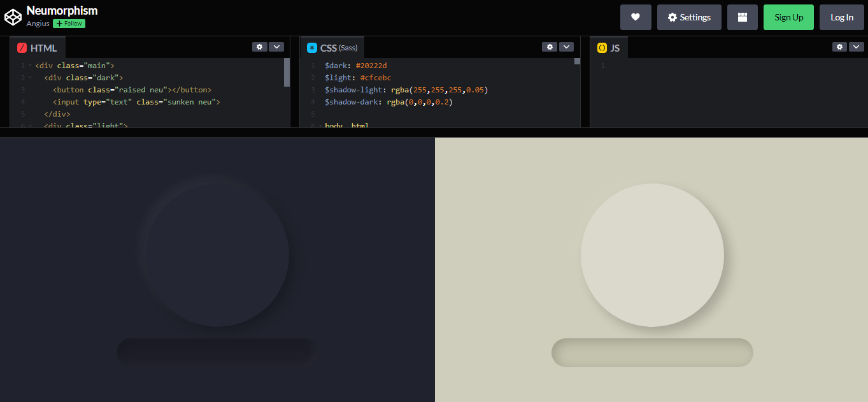This screenshot has height=402, width=868.
Task: Expand the JS panel dropdown chevron
Action: click(x=857, y=47)
